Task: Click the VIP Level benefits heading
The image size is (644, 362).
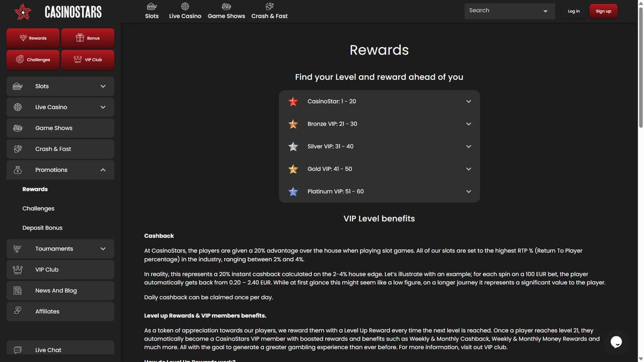Action: click(x=379, y=218)
